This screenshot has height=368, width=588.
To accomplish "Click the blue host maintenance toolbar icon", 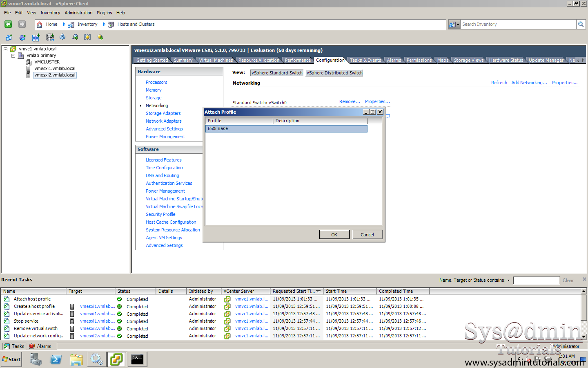I will pyautogui.click(x=62, y=37).
